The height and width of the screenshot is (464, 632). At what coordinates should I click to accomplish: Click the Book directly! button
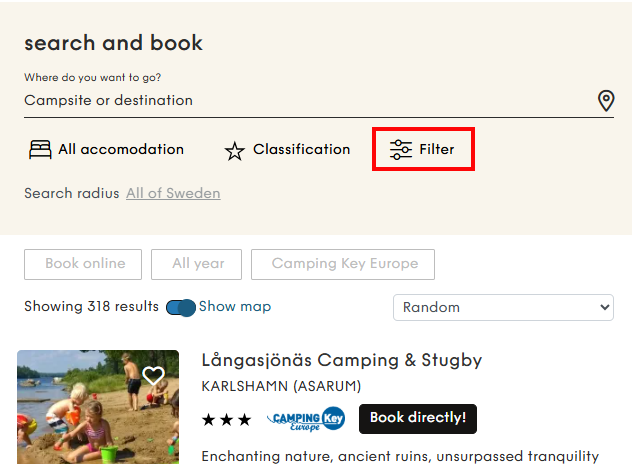click(x=418, y=418)
